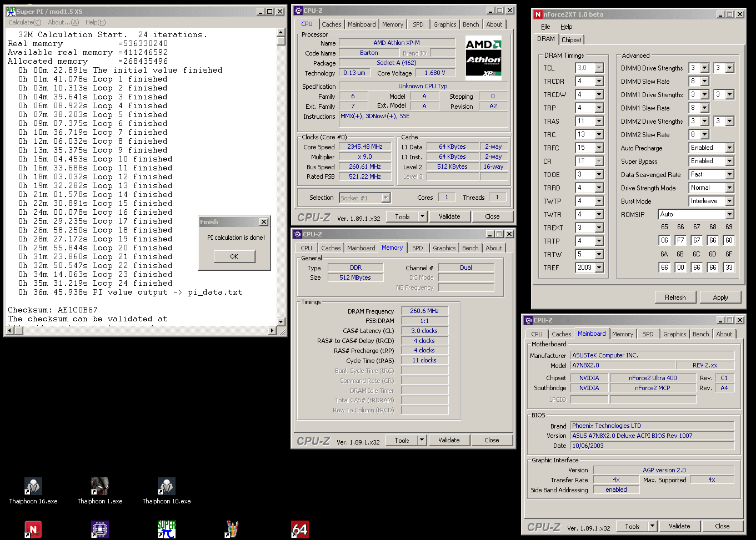
Task: Open the DIMM0 Slew Rate dropdown
Action: click(705, 81)
